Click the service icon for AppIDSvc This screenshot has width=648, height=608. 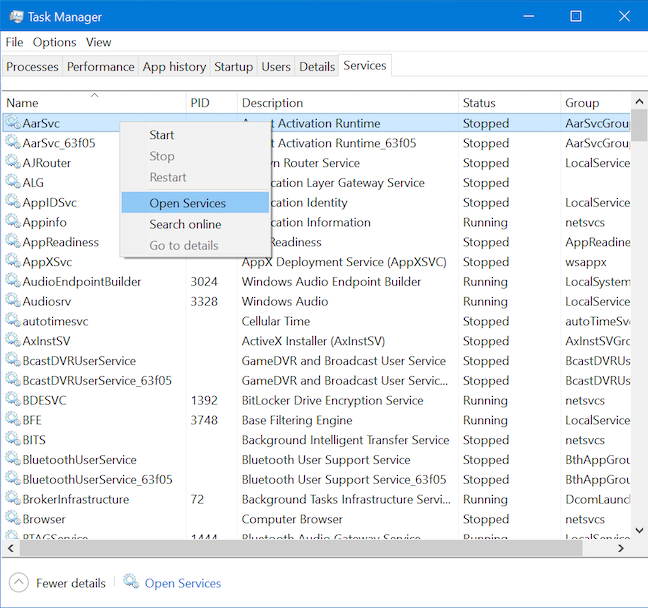[13, 202]
